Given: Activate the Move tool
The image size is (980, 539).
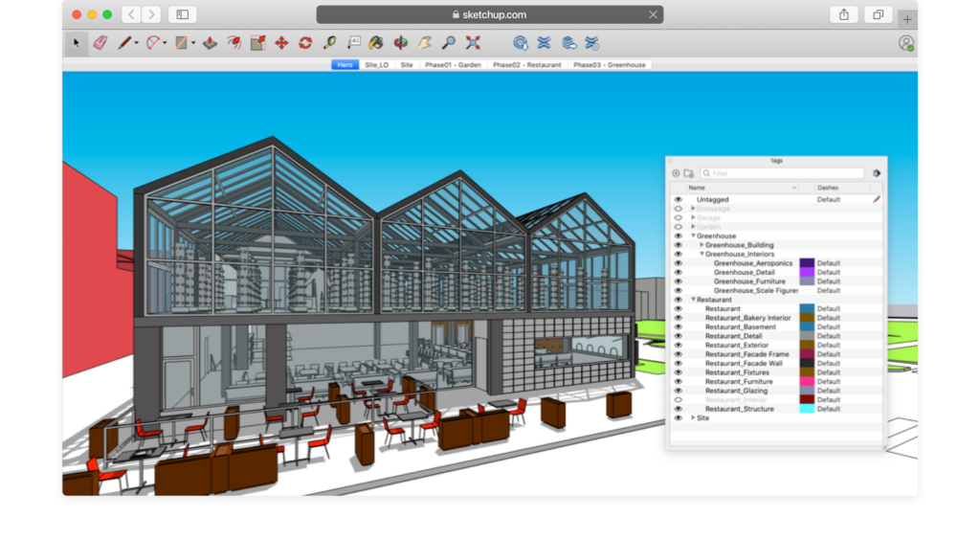Looking at the screenshot, I should click(281, 43).
